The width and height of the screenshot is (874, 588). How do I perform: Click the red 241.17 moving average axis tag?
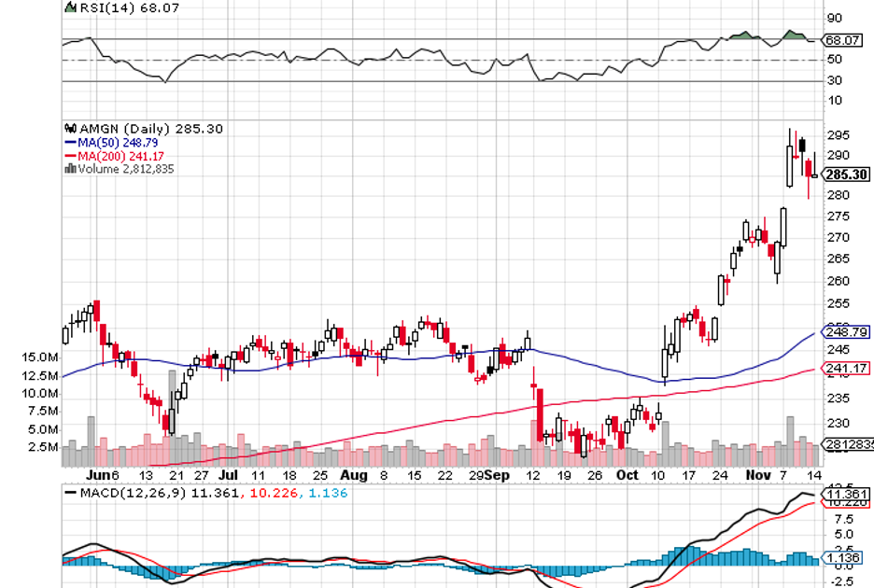(847, 369)
